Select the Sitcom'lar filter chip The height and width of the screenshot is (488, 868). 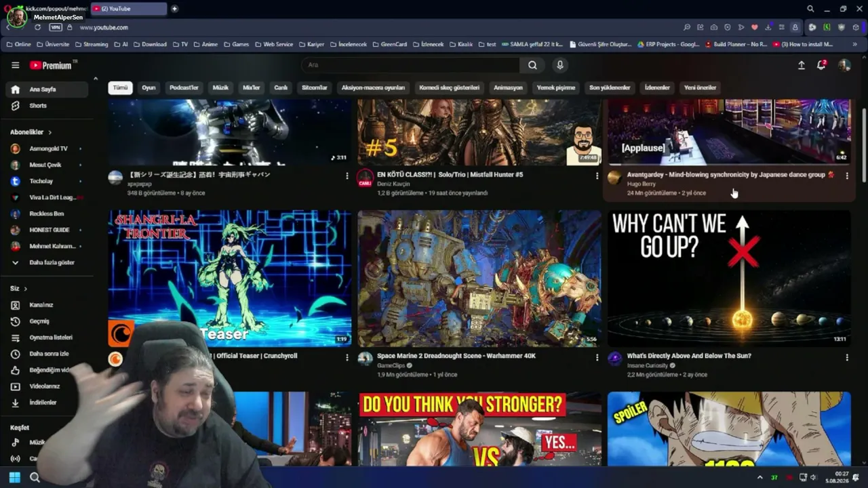pyautogui.click(x=315, y=87)
